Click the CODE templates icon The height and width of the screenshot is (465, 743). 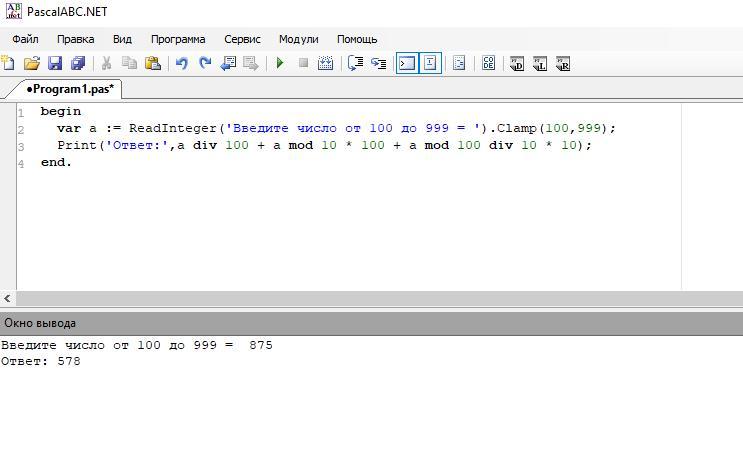489,63
